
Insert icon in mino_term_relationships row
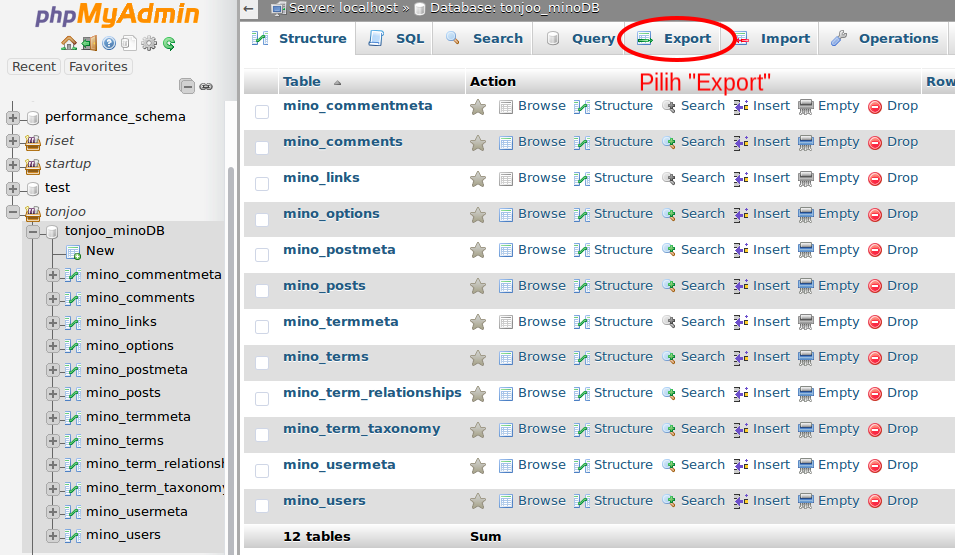pos(741,394)
